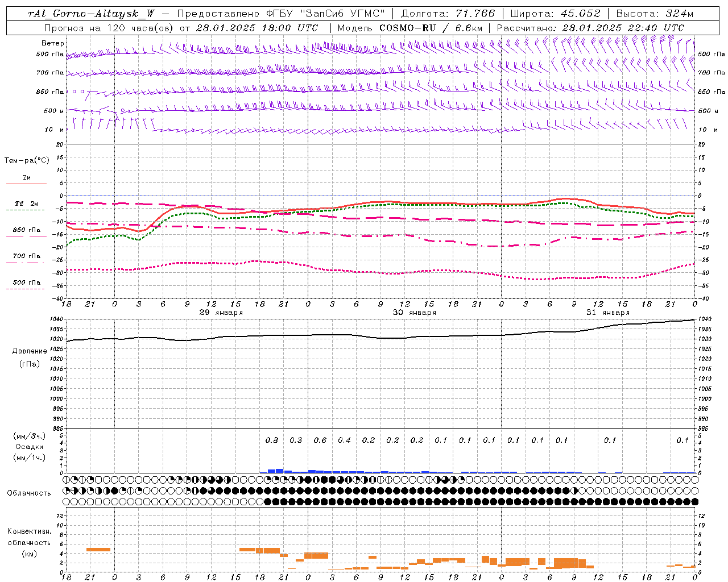This screenshot has height=582, width=728.
Task: Click the 31 января date label
Action: pos(608,313)
